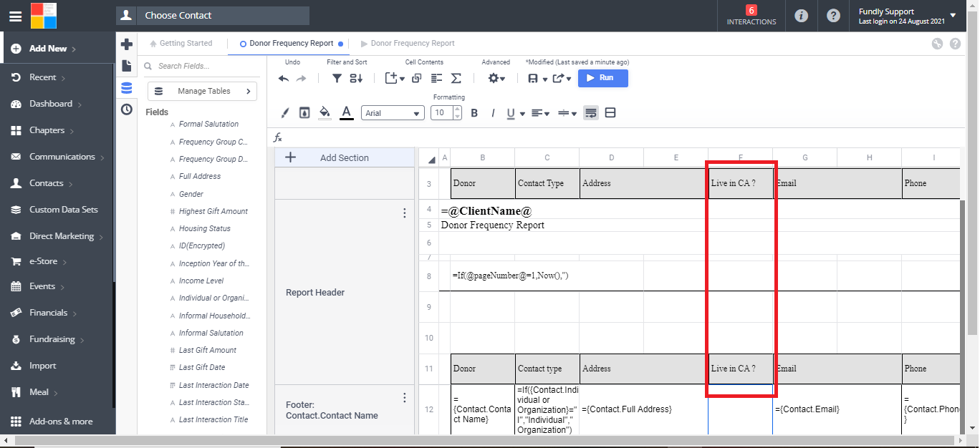Click the save disk icon
The width and height of the screenshot is (980, 448).
(x=533, y=79)
